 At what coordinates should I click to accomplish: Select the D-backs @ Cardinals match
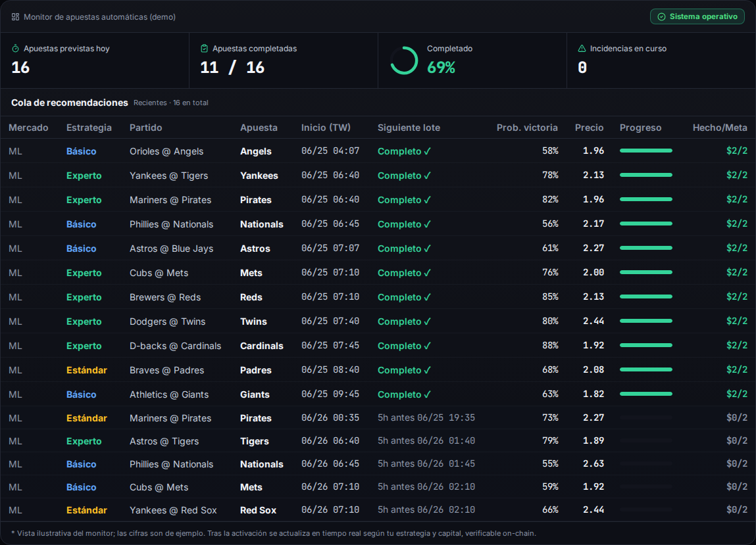(176, 346)
